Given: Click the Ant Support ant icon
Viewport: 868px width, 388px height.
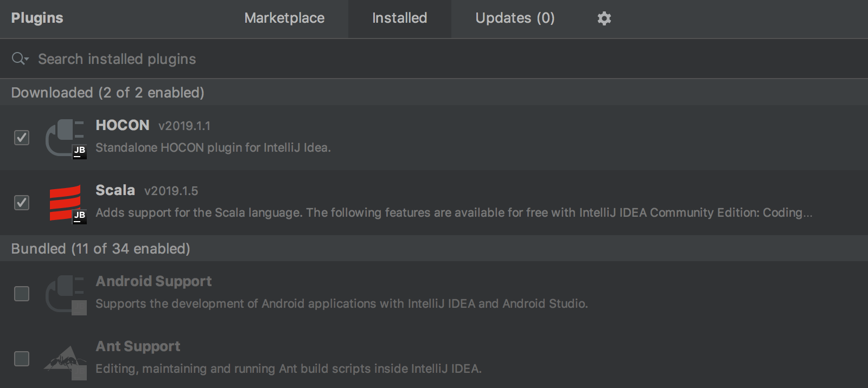Looking at the screenshot, I should tap(66, 359).
